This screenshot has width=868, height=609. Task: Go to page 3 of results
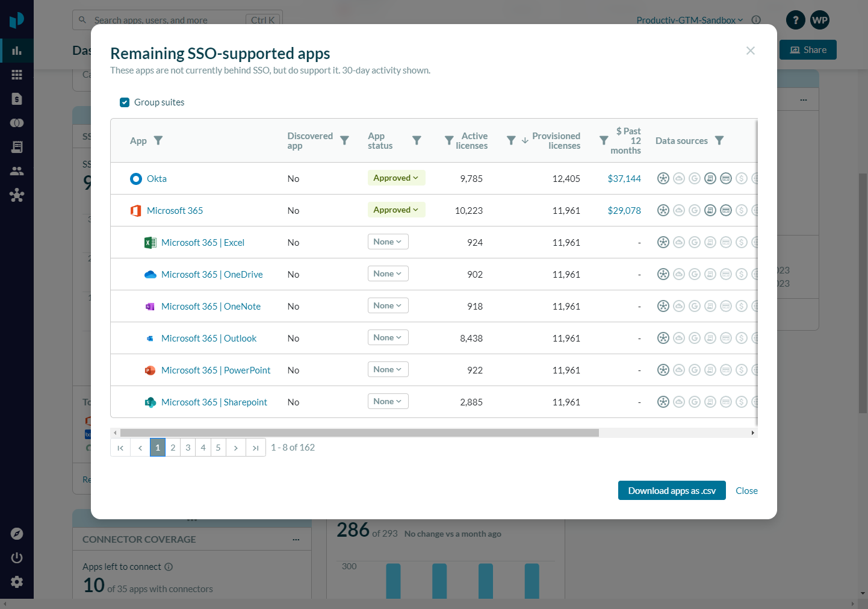[188, 448]
